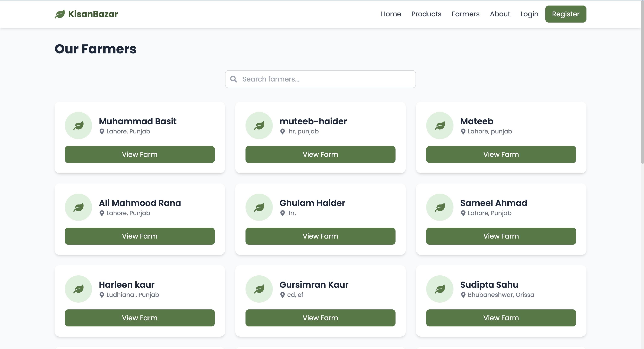The width and height of the screenshot is (644, 349).
Task: Click Mateeb's leaf avatar icon
Action: (x=440, y=126)
